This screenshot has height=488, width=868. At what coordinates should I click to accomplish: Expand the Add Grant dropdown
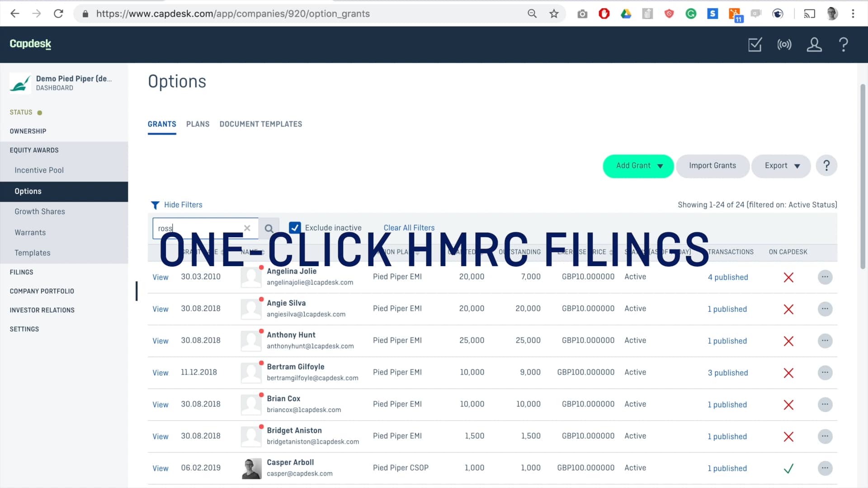point(638,166)
